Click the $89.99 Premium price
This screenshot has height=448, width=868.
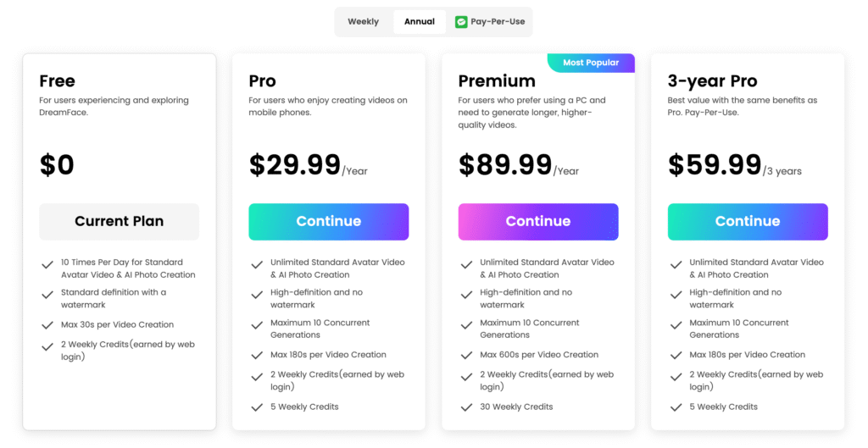pos(505,165)
